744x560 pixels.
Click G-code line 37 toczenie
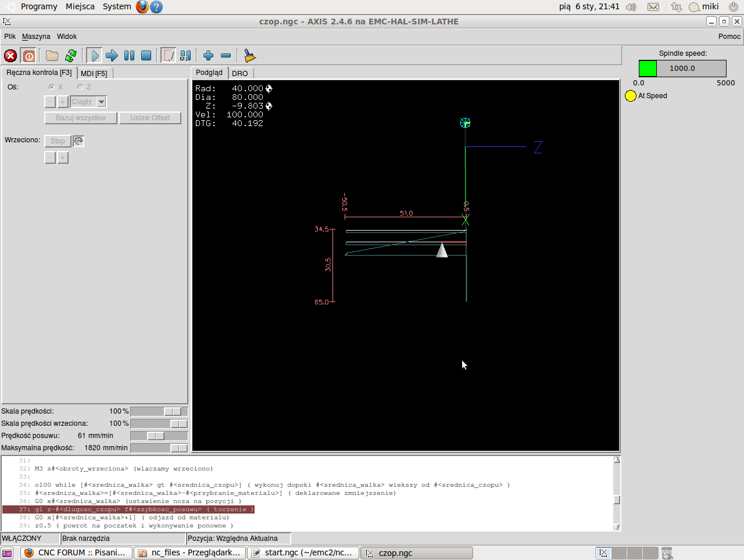point(128,509)
